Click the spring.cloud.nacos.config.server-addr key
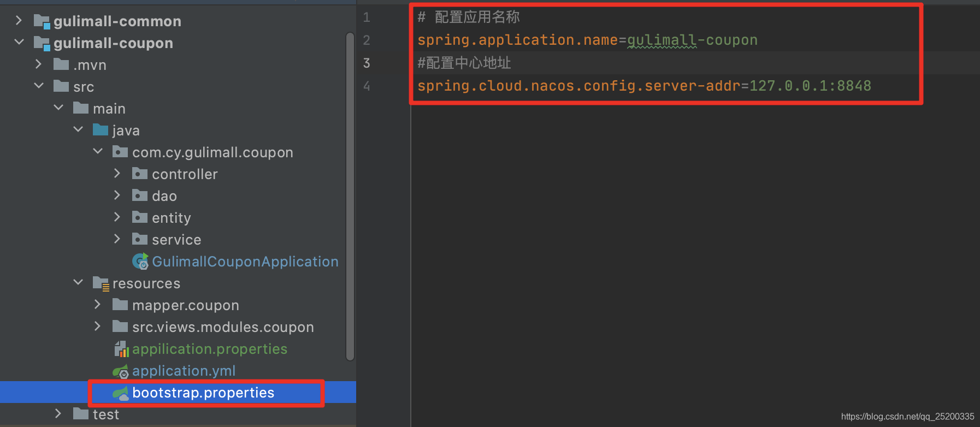Screen dimensions: 980x427 [579, 86]
